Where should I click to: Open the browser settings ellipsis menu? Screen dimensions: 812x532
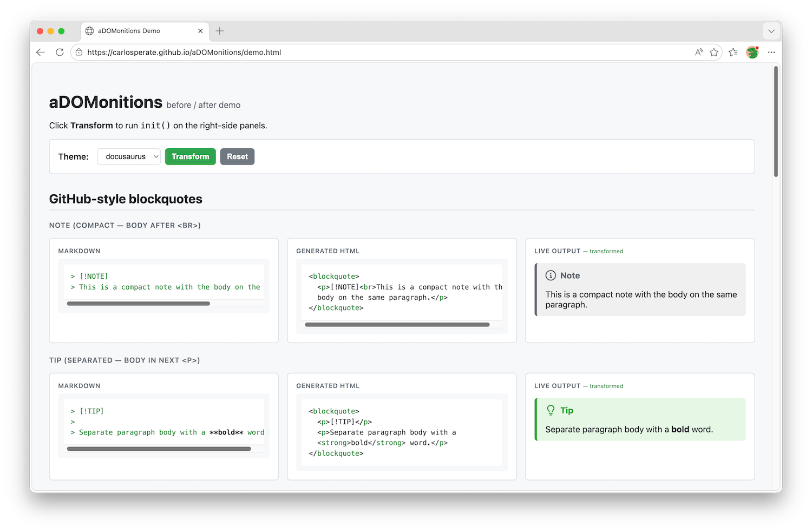[x=771, y=52]
